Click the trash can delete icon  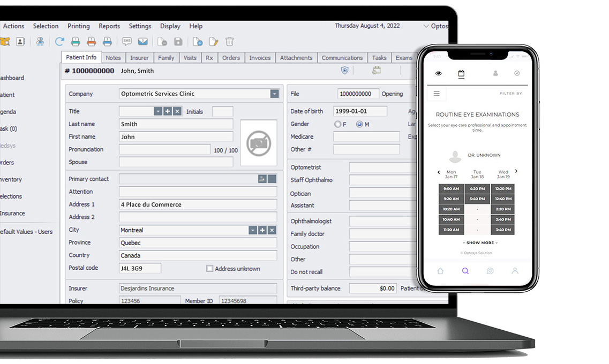pyautogui.click(x=230, y=42)
